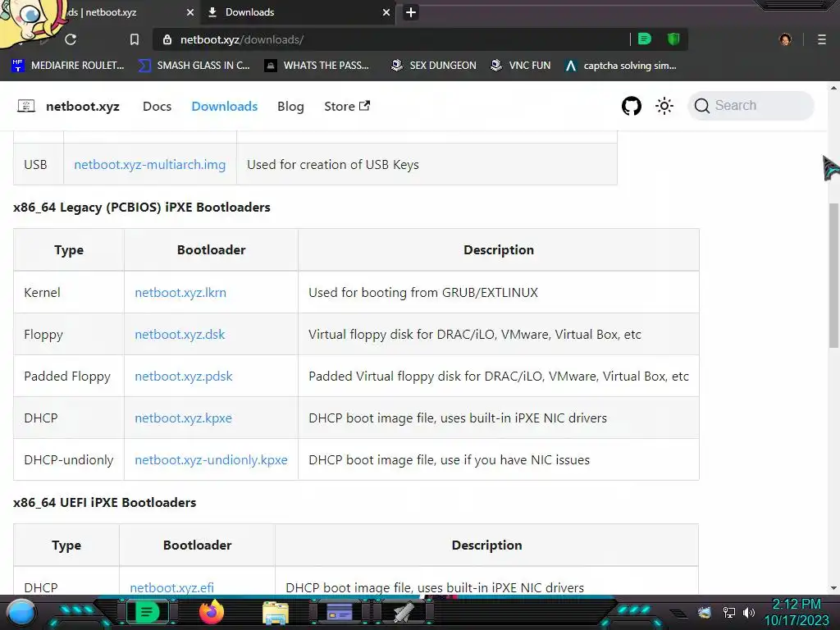Open the Blog navigation item

pyautogui.click(x=290, y=106)
